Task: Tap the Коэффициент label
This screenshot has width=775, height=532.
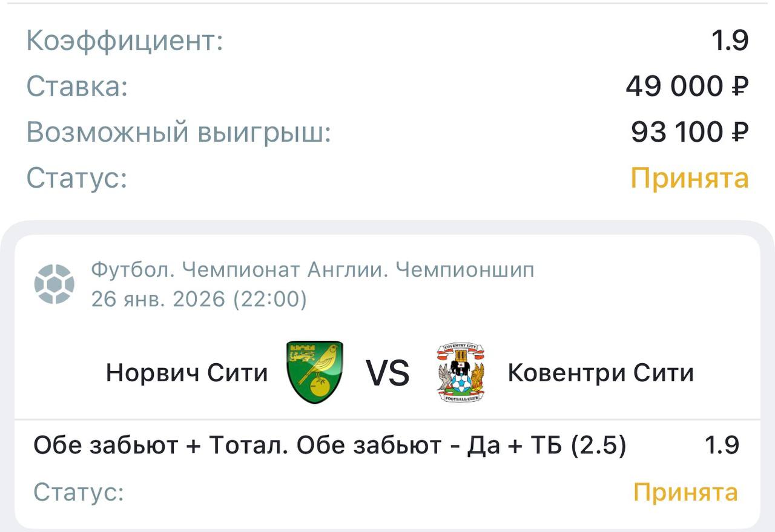Action: coord(125,41)
